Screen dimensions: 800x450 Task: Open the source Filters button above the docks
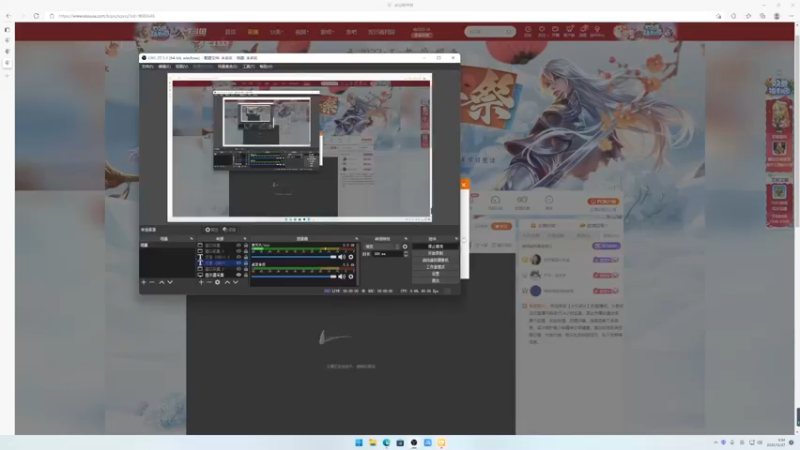[229, 230]
